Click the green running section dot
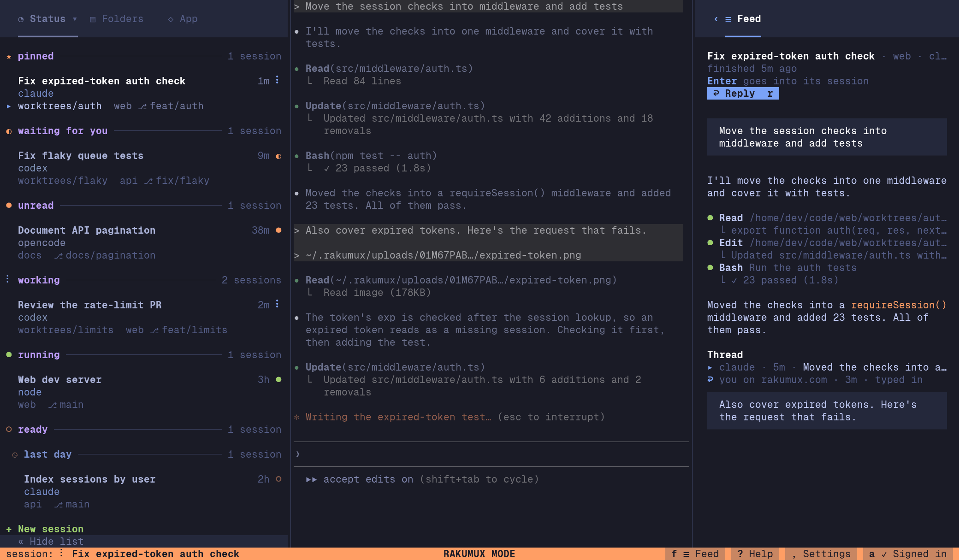This screenshot has width=959, height=560. coord(9,355)
